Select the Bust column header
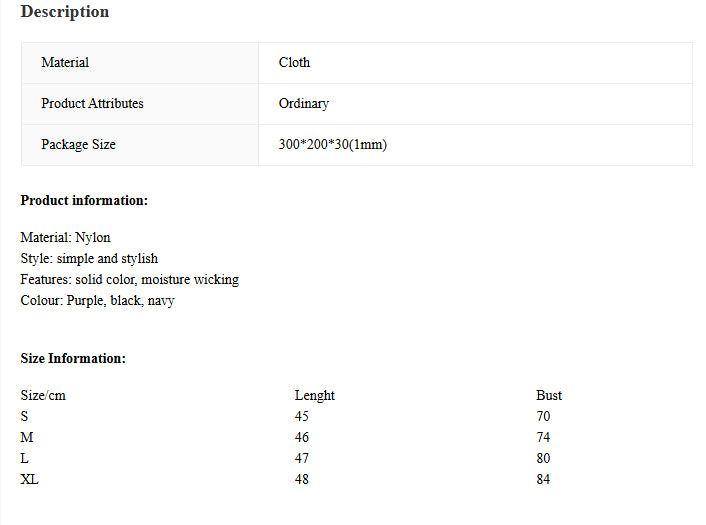 549,395
